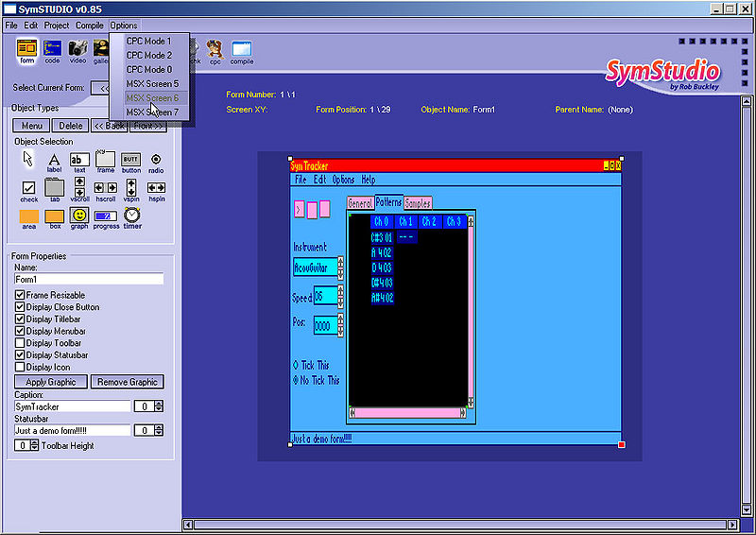Click the video camera toolbar icon
The height and width of the screenshot is (535, 756).
(77, 48)
